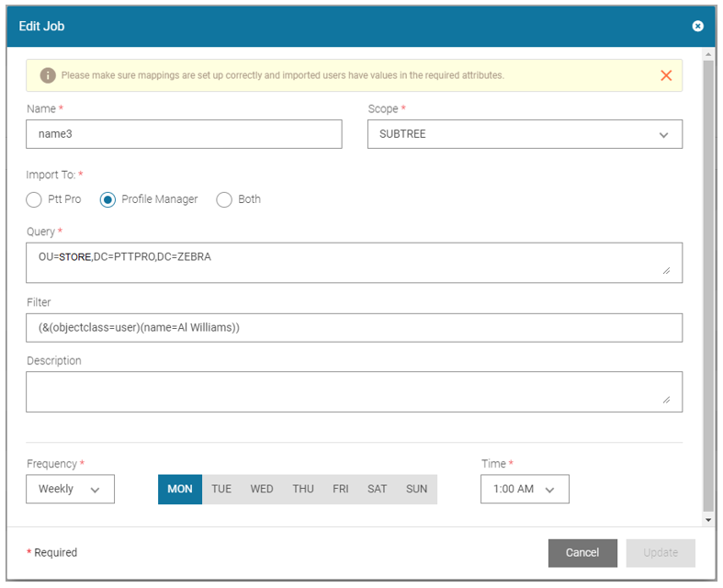Viewport: 723px width, 588px height.
Task: Open the Scope SUBTREE dropdown
Action: (x=525, y=134)
